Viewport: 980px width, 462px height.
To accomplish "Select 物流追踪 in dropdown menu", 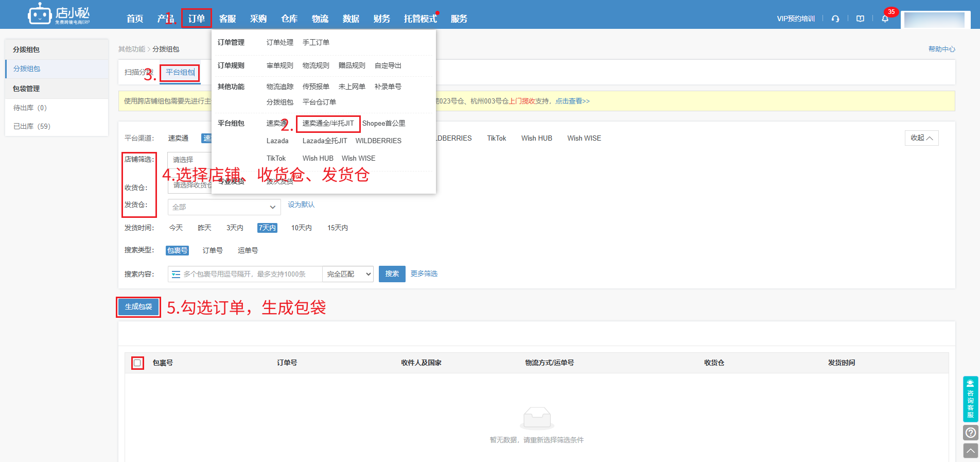I will pyautogui.click(x=280, y=87).
